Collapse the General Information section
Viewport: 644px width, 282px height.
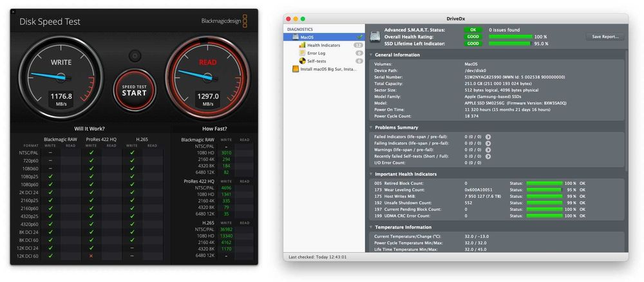click(372, 55)
